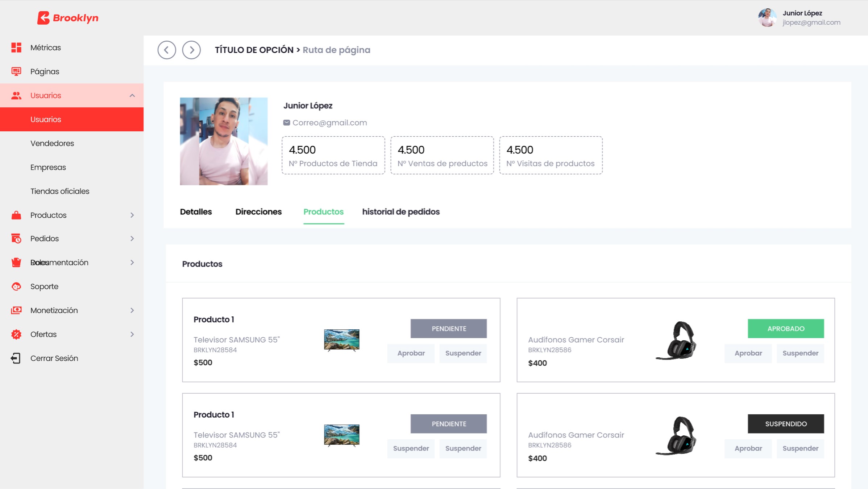
Task: Collapse the Usuarios menu chevron
Action: point(132,95)
